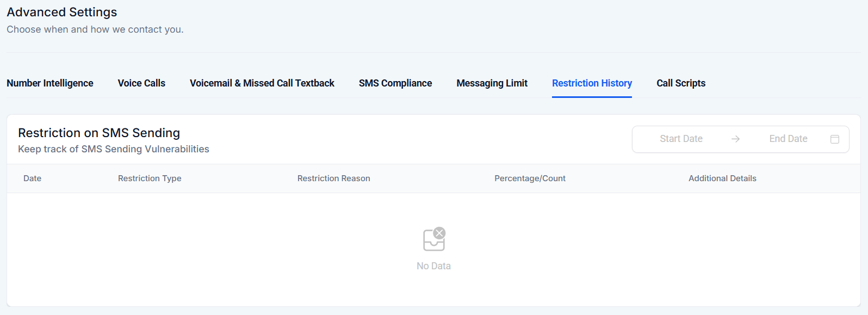Click the End Date field
Screen dimensions: 868x315
click(788, 139)
